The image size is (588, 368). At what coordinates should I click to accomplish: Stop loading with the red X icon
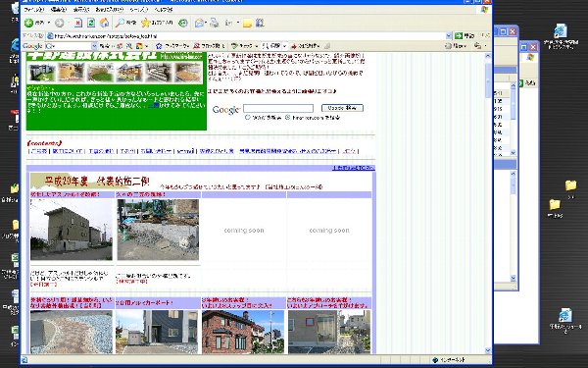77,24
